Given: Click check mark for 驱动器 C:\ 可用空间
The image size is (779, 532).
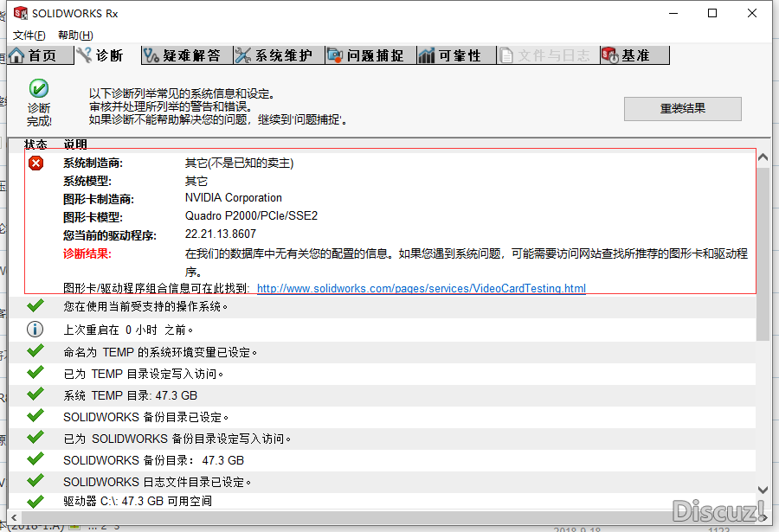Looking at the screenshot, I should [x=35, y=501].
